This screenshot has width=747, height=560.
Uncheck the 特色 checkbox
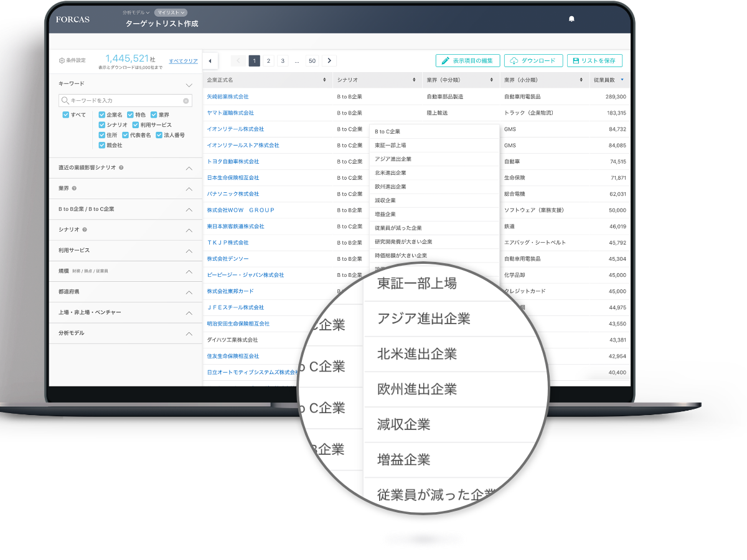click(130, 115)
